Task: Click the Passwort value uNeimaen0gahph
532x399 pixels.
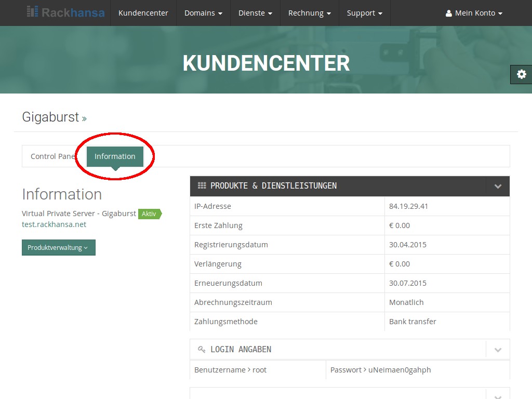Action: [400, 370]
